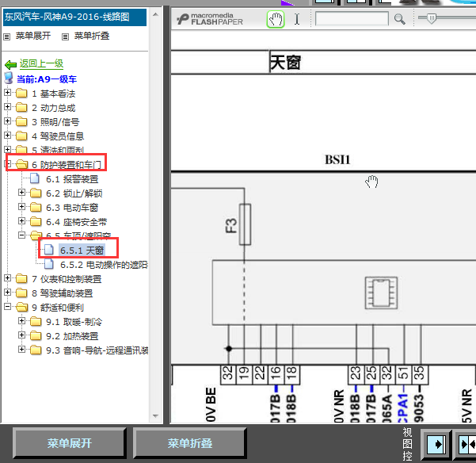
Task: Expand the 6.2 锁止/解锁 node
Action: [x=21, y=193]
